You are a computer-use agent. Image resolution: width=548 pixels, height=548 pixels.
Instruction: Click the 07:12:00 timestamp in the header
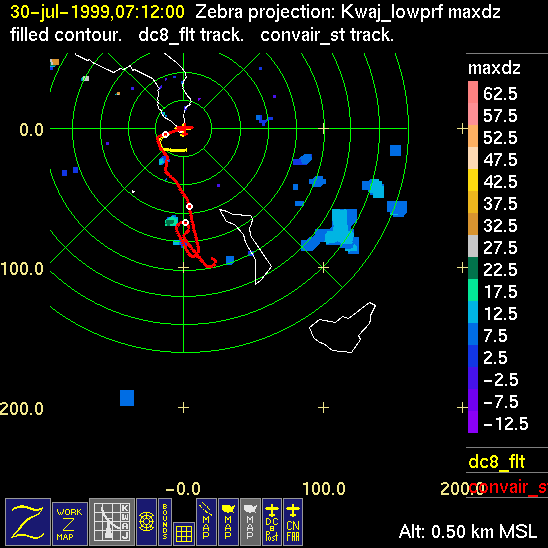click(150, 12)
